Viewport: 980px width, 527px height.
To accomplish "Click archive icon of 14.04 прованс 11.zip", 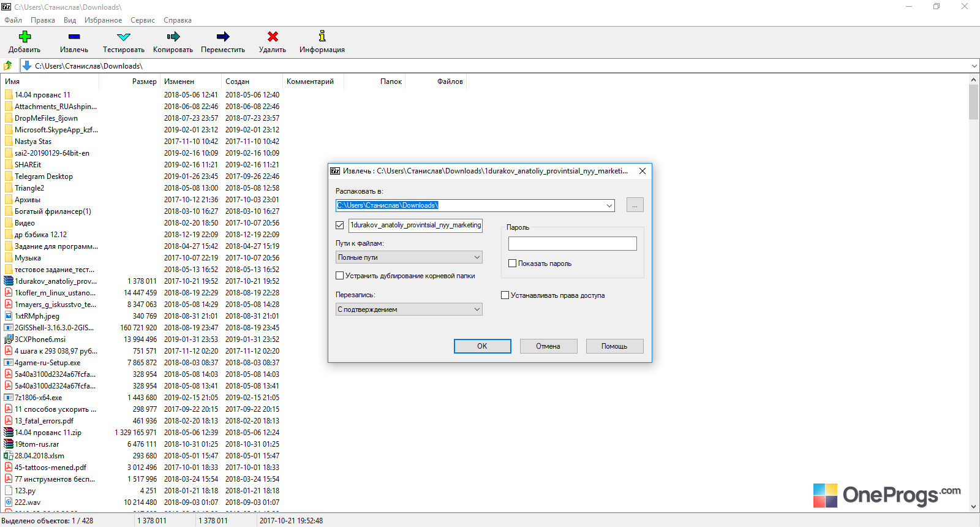I will click(x=9, y=433).
